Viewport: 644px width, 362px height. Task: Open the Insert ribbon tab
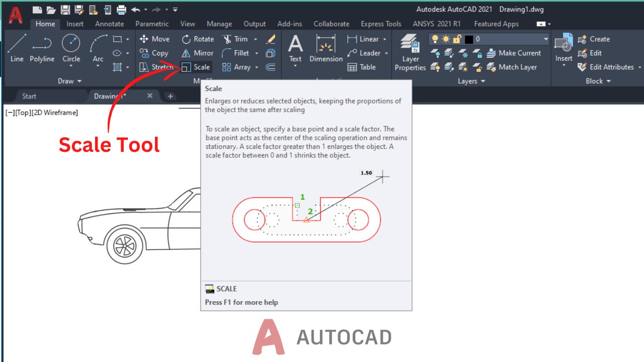[x=75, y=24]
